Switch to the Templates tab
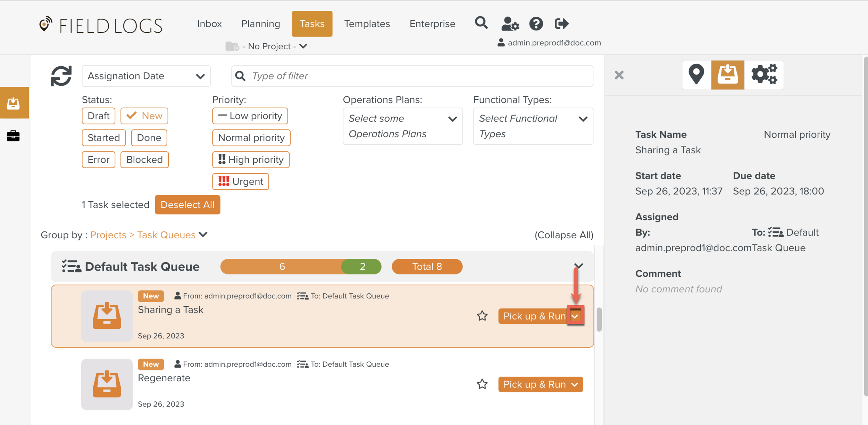 pos(367,24)
